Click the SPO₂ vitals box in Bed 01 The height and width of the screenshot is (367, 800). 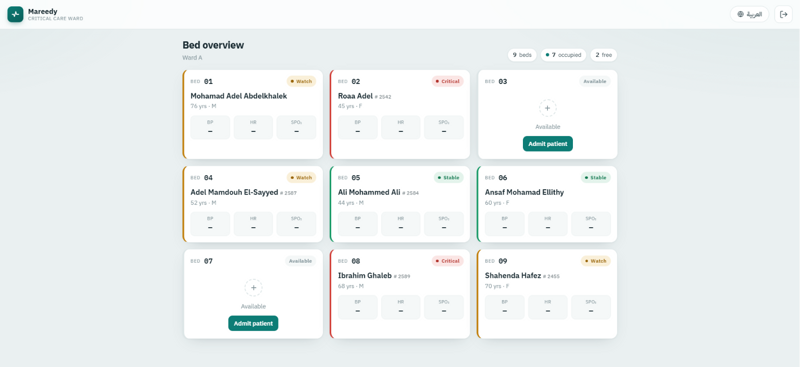point(296,127)
